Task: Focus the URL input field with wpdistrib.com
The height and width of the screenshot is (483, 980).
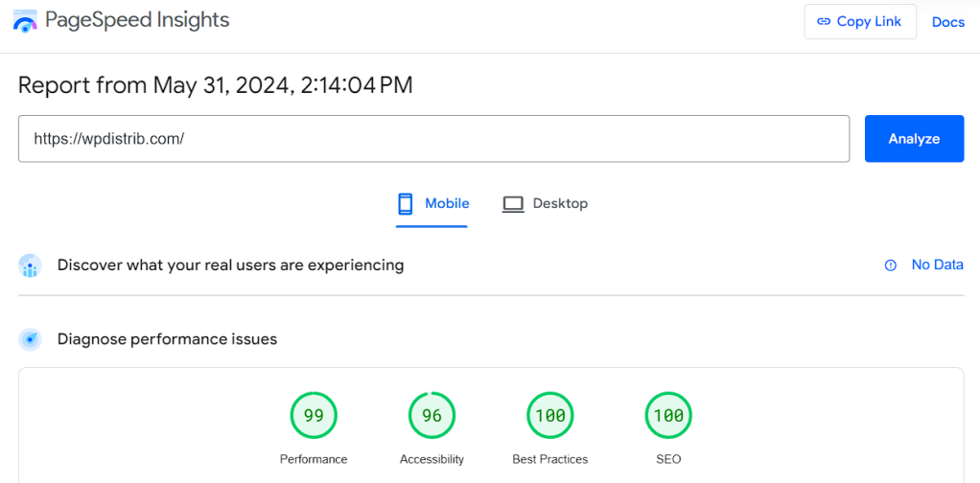Action: tap(433, 139)
